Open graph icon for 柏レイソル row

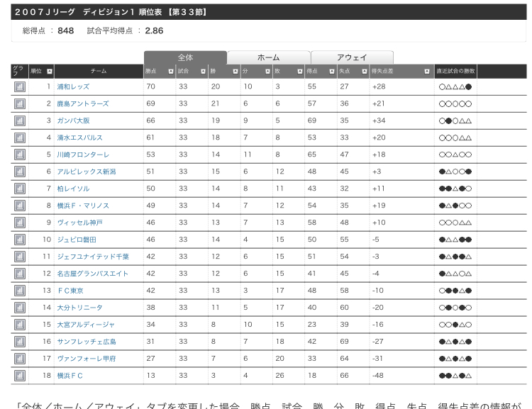20,189
